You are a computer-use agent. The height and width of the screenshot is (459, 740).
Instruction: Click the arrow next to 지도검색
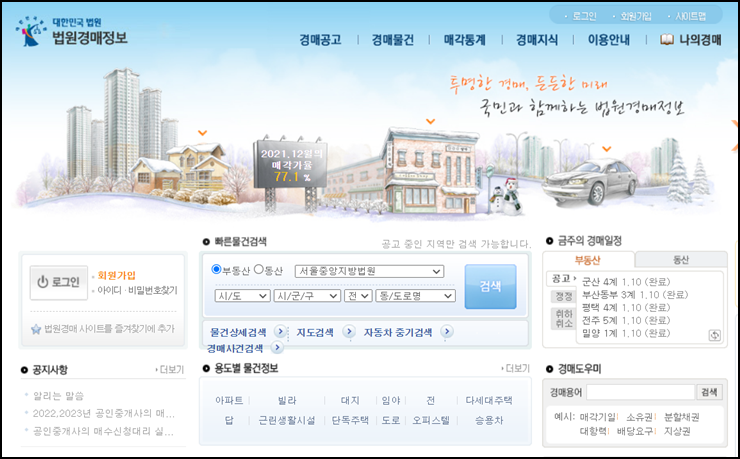(349, 332)
